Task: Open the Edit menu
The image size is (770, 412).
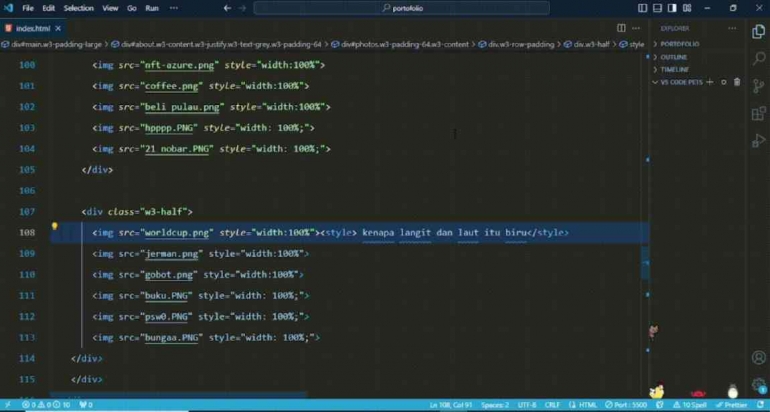Action: coord(48,8)
